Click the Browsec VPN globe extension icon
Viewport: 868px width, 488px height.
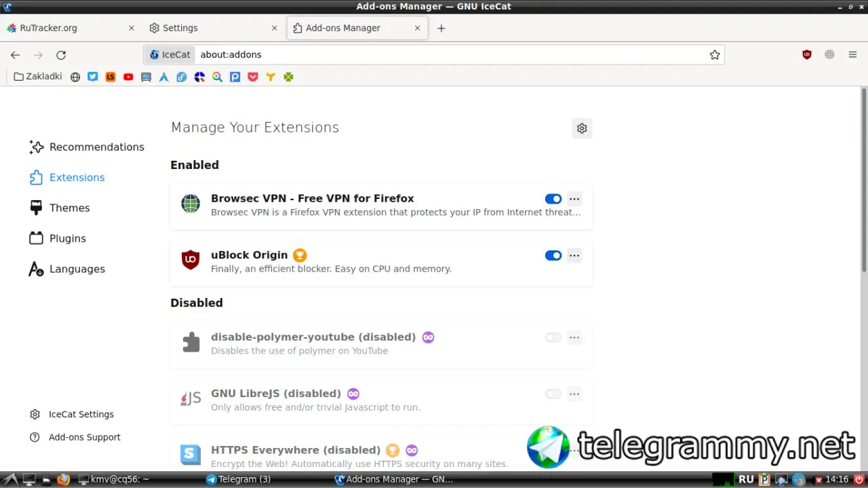click(191, 204)
